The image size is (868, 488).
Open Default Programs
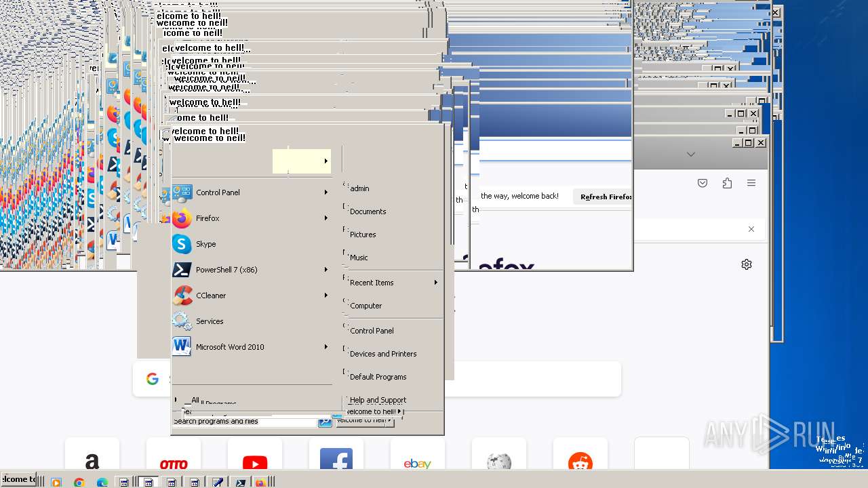pyautogui.click(x=378, y=377)
